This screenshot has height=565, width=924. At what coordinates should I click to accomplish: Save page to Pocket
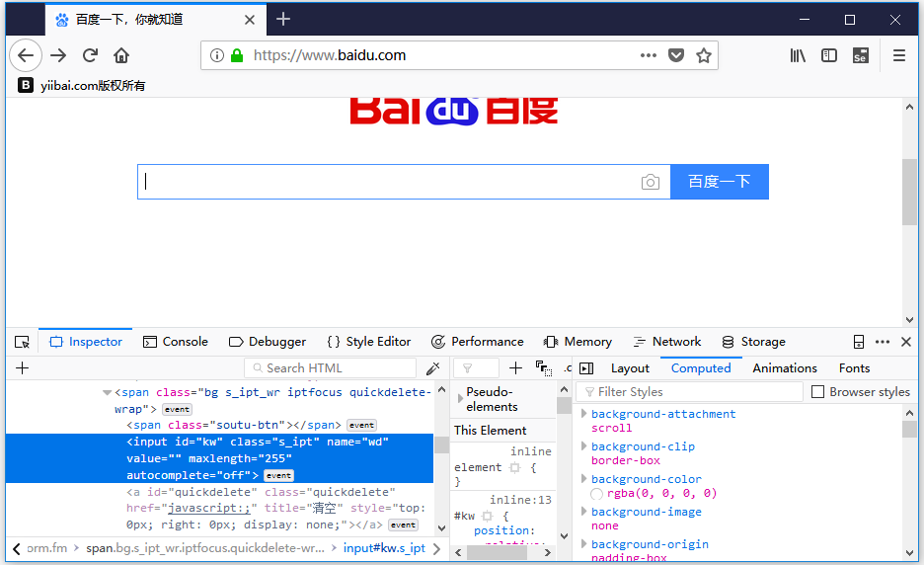click(x=676, y=55)
